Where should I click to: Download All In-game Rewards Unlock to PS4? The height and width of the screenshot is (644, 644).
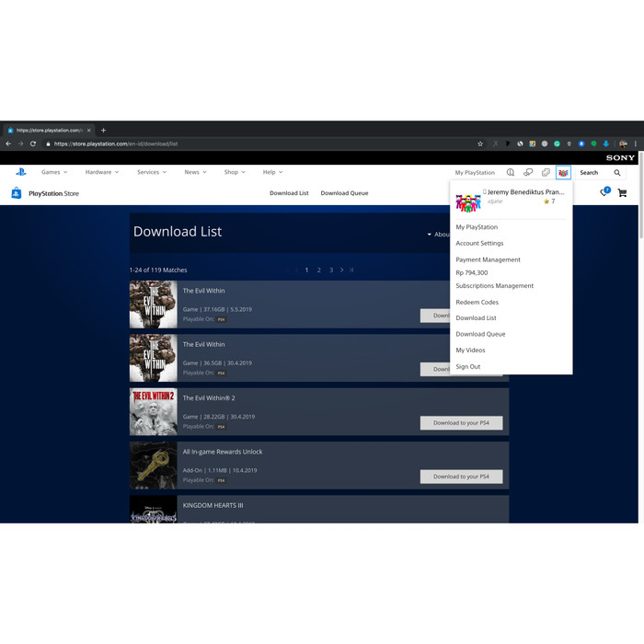pos(461,477)
